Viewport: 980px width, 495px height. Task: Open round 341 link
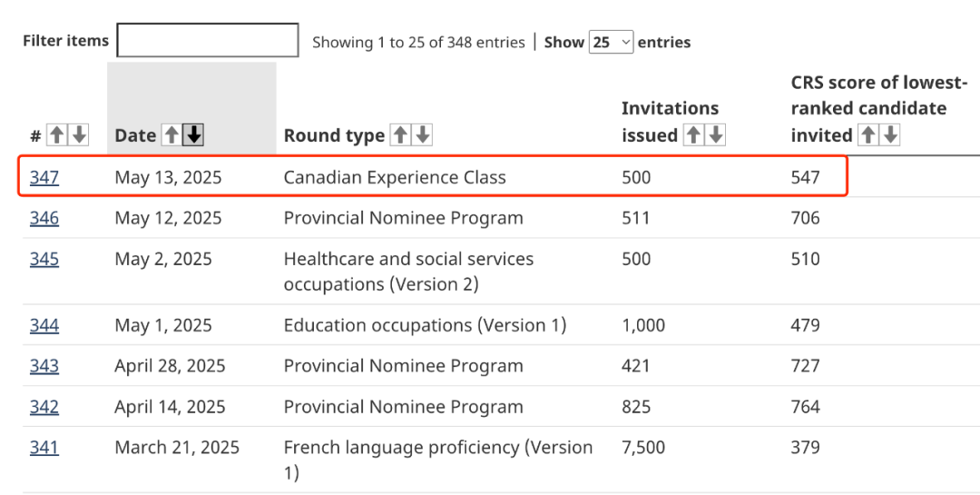tap(44, 448)
